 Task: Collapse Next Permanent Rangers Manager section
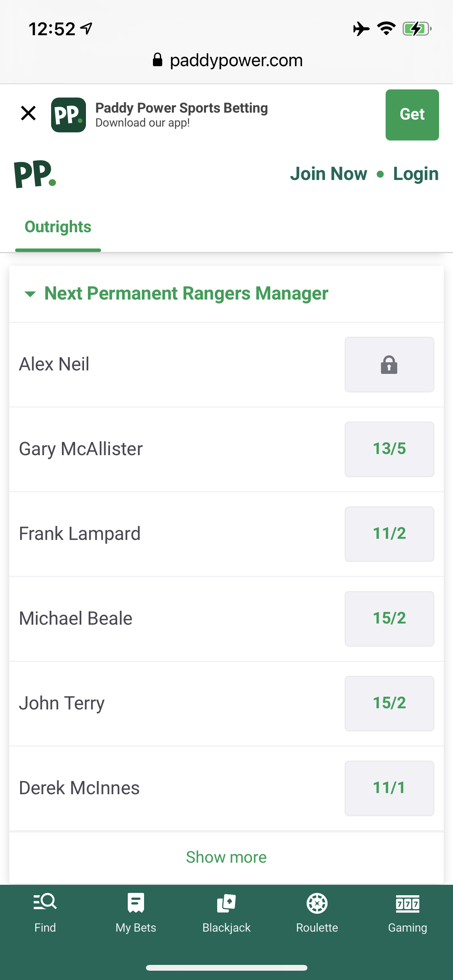(x=30, y=294)
